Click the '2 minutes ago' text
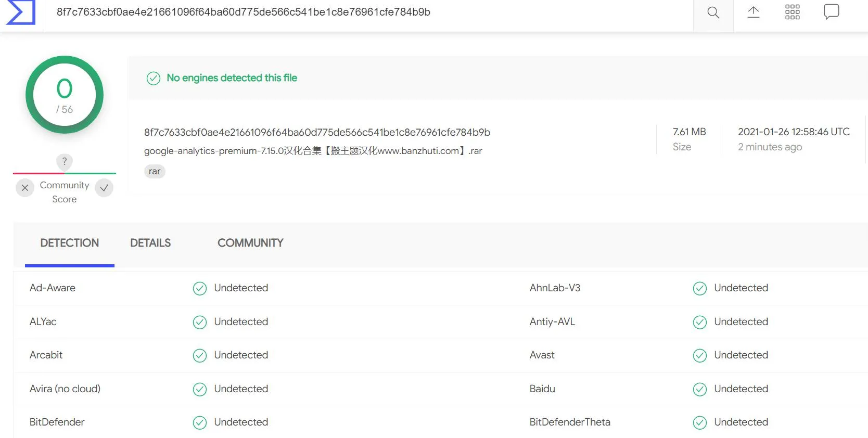Screen dimensions: 868x438 (770, 147)
